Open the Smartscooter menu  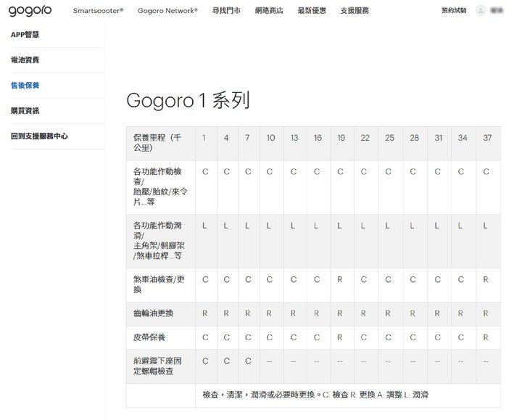(98, 11)
